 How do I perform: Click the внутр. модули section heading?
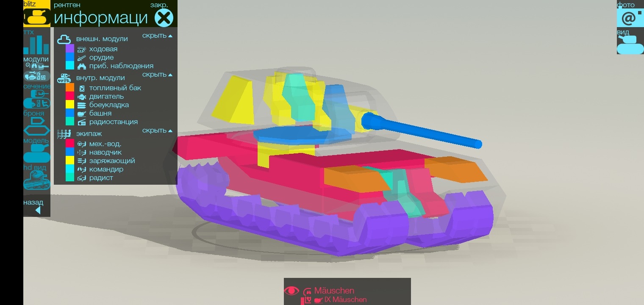click(100, 78)
